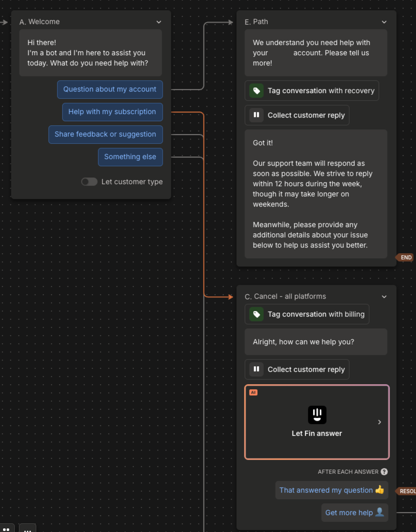Click the tag icon beside Tag conversation with recovery

(x=257, y=91)
